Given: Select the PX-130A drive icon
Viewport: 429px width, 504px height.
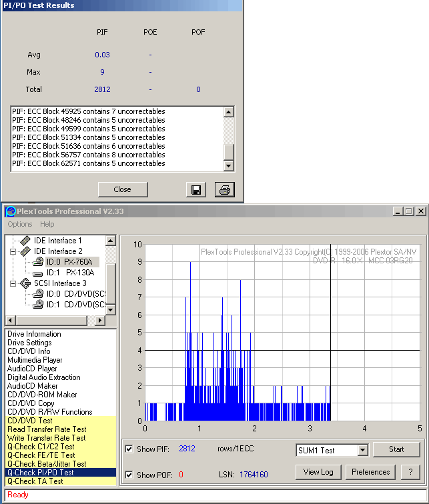Looking at the screenshot, I should tap(38, 273).
